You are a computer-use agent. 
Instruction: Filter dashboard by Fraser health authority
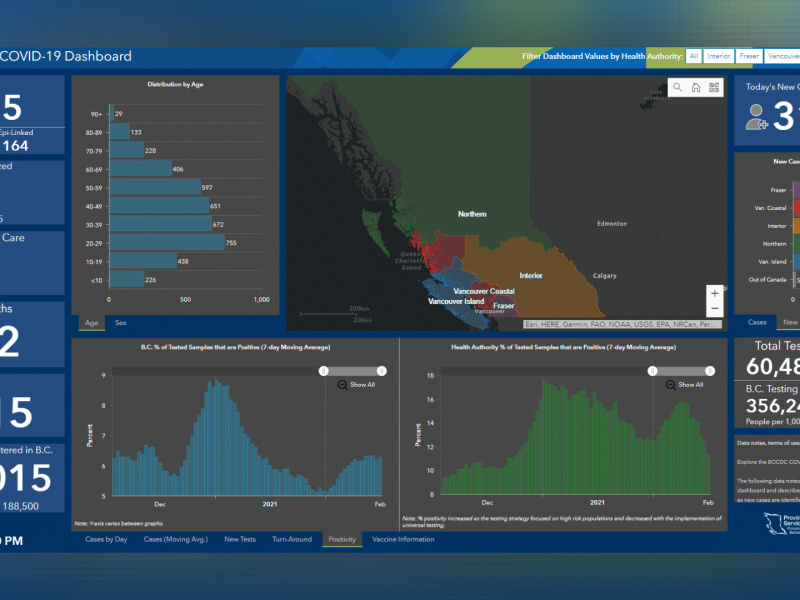point(750,57)
